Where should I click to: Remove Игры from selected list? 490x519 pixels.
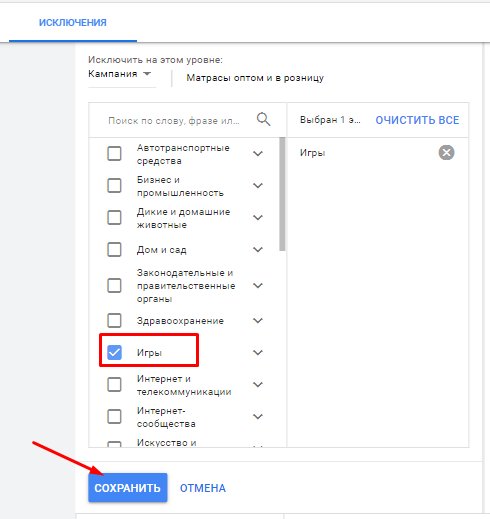(x=446, y=153)
